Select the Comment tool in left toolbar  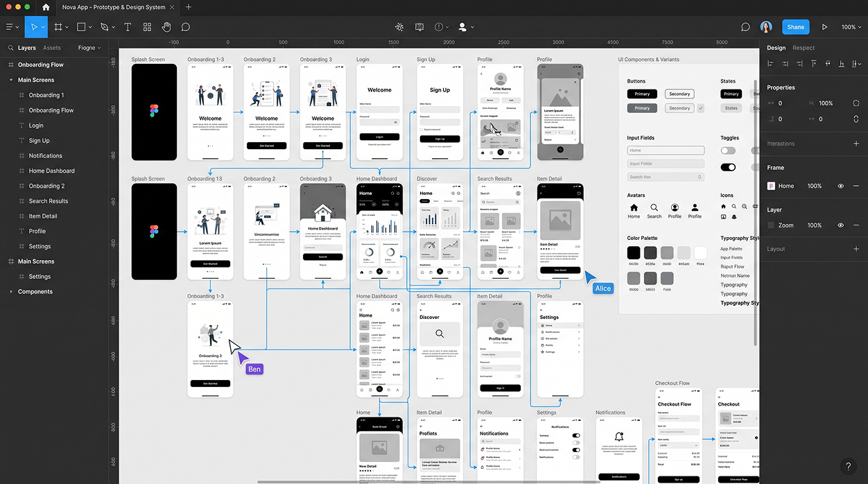point(186,27)
